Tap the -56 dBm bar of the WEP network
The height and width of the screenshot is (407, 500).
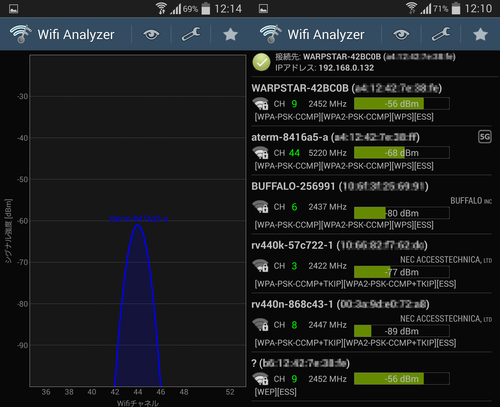[x=402, y=379]
